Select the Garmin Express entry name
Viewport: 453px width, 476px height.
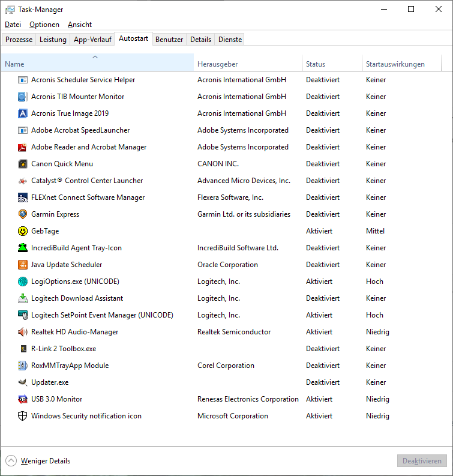tap(55, 214)
